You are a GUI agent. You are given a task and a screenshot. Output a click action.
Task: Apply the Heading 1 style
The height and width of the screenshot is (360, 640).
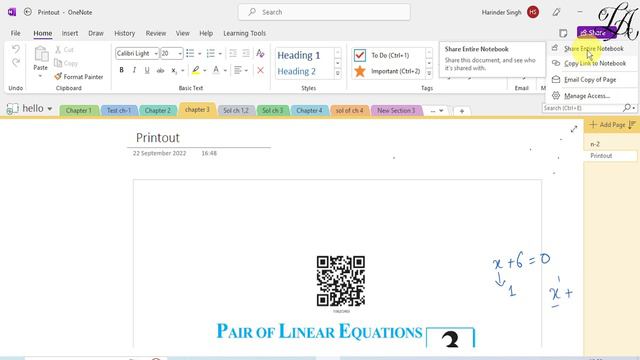coord(299,55)
